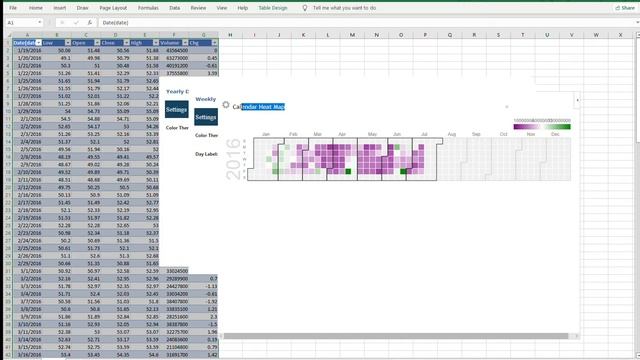Screen dimensions: 640x360
Task: Click the Name Box showing A1
Action: click(x=21, y=22)
